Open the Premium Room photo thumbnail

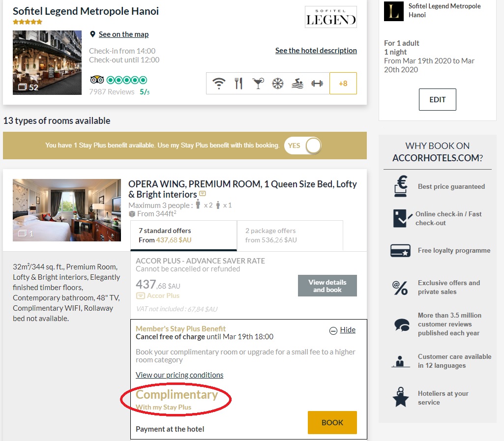(67, 210)
